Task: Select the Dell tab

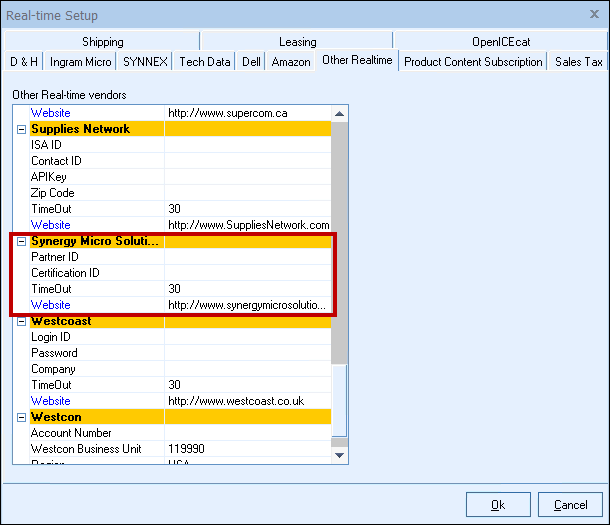Action: click(251, 62)
